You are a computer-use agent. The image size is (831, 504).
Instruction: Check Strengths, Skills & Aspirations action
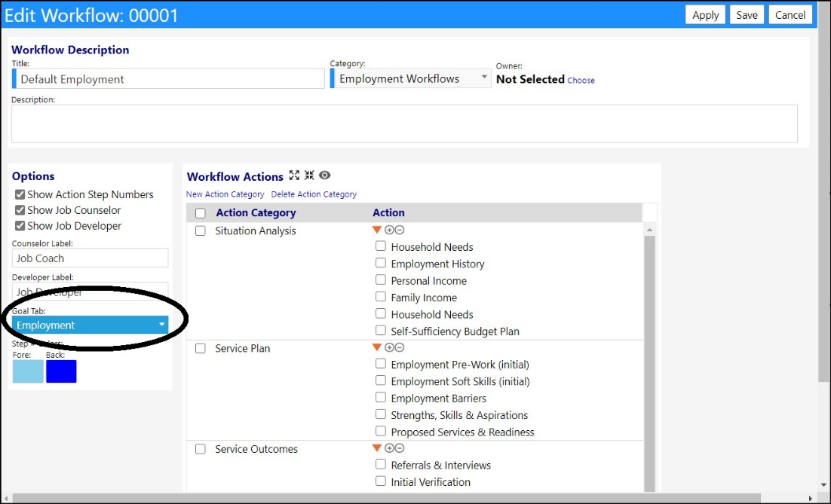click(x=381, y=414)
